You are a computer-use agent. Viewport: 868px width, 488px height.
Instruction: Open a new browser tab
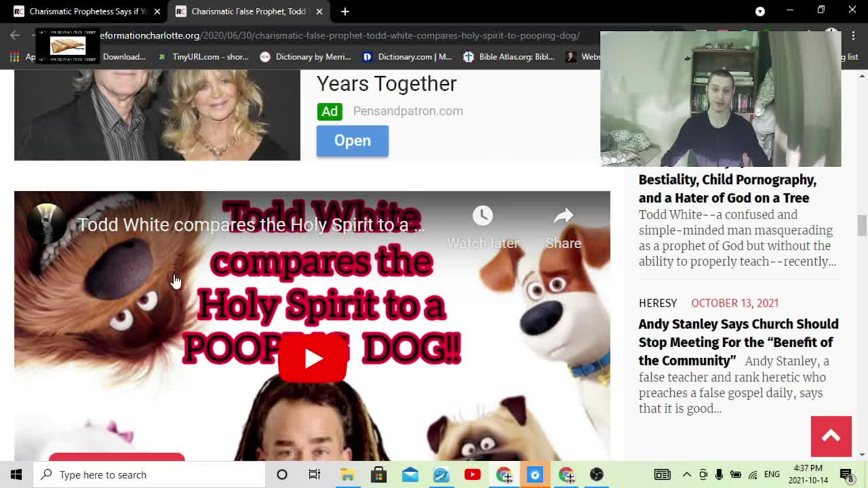pos(345,12)
